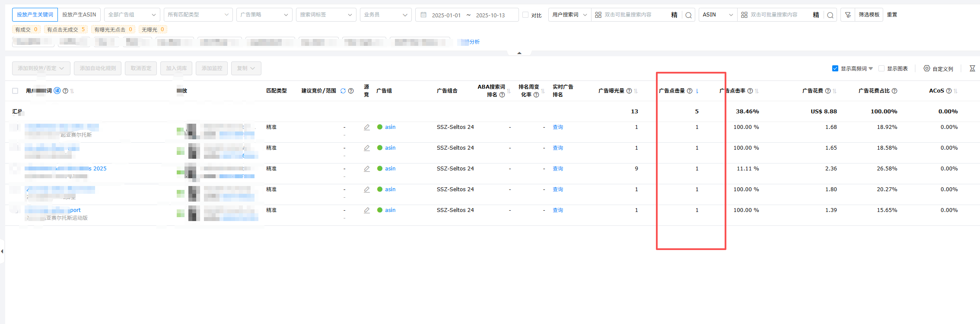Open the 全部广告组 dropdown
This screenshot has width=980, height=324.
point(132,15)
